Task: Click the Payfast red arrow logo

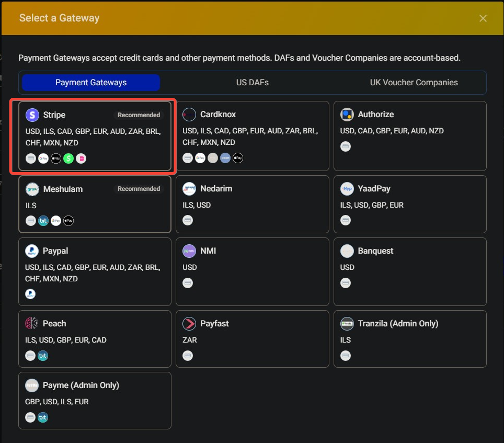Action: click(189, 324)
